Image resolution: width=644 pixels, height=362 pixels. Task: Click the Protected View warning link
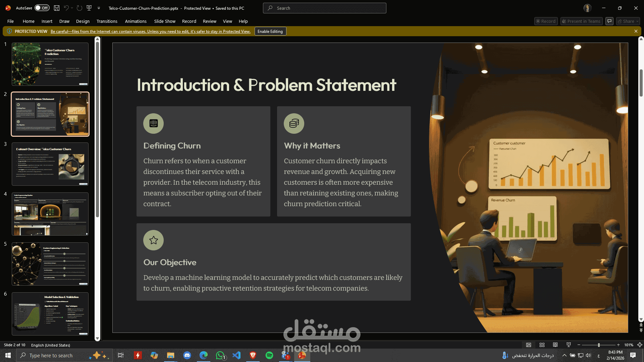tap(150, 32)
